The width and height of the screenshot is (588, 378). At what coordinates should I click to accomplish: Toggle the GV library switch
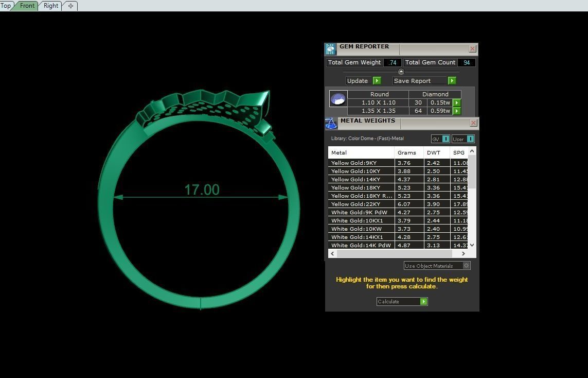(446, 139)
